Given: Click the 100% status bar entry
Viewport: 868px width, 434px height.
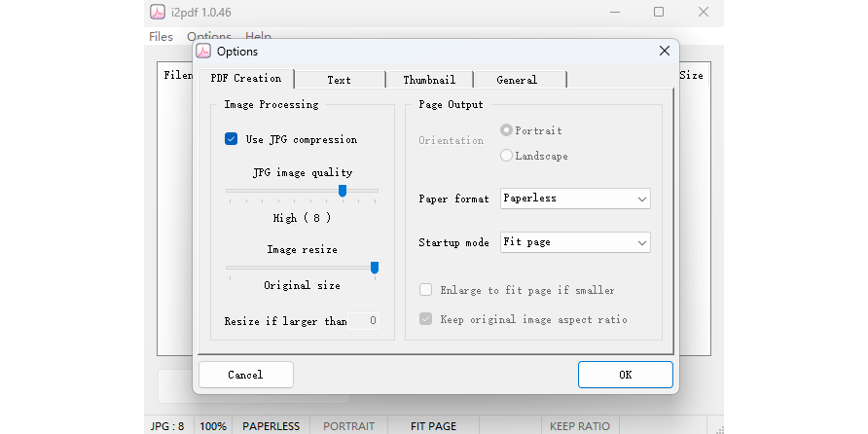Looking at the screenshot, I should (x=213, y=426).
